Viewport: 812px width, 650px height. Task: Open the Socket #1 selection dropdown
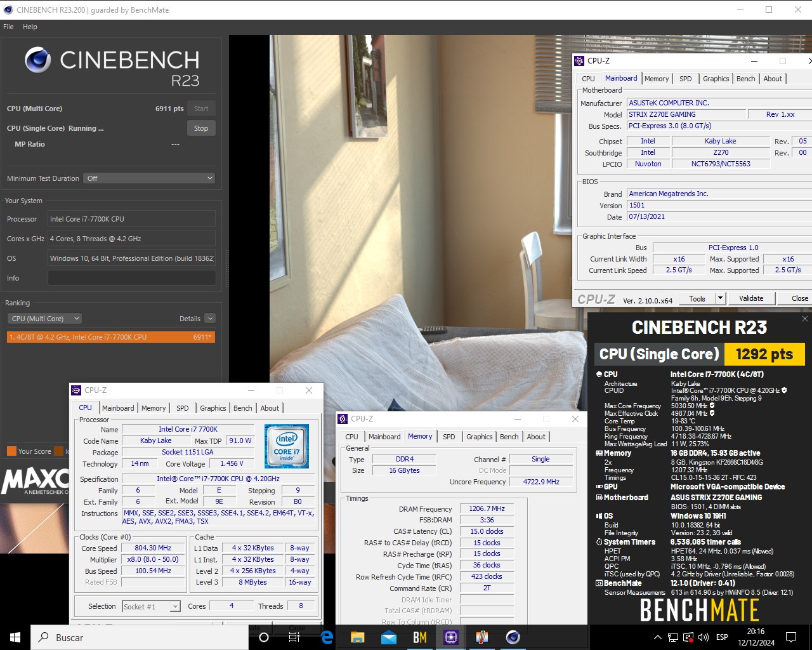pos(151,607)
